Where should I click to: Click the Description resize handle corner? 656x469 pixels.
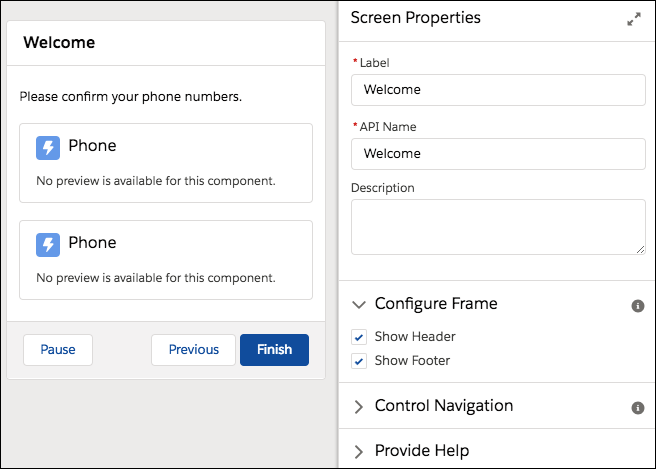click(640, 249)
